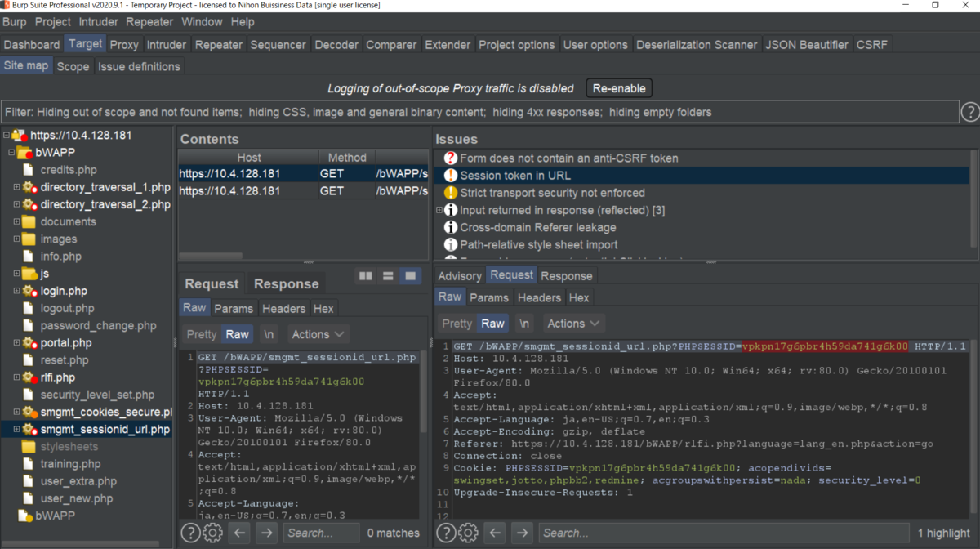980x549 pixels.
Task: Open Hex tab in left request viewer
Action: point(323,309)
